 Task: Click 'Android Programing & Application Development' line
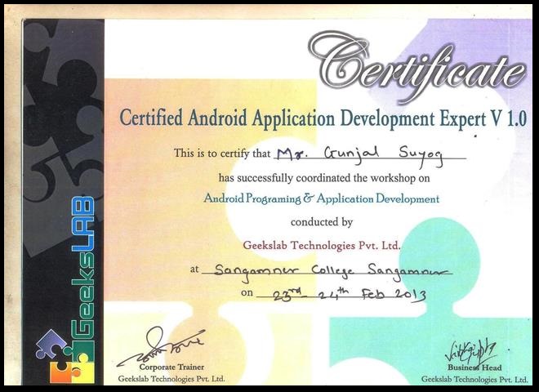[322, 198]
